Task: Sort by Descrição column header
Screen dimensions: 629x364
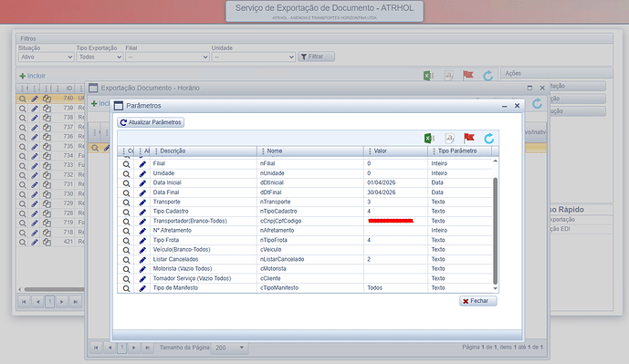Action: click(x=173, y=151)
